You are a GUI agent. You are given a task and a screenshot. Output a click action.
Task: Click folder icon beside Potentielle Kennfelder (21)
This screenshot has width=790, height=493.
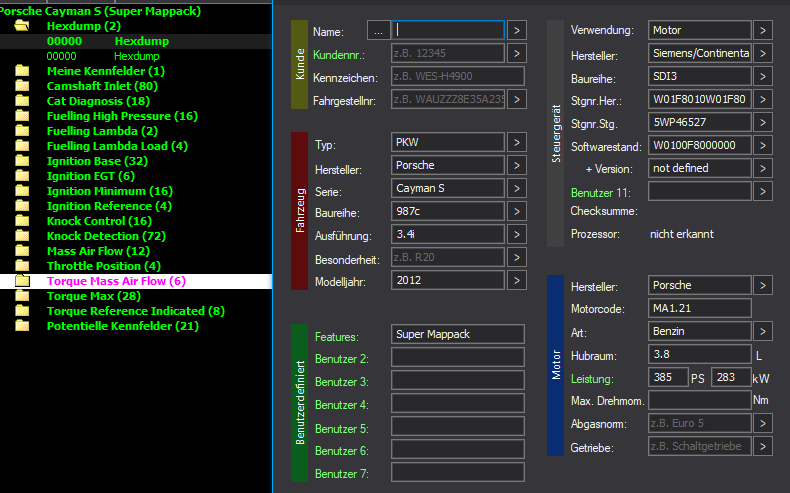22,326
